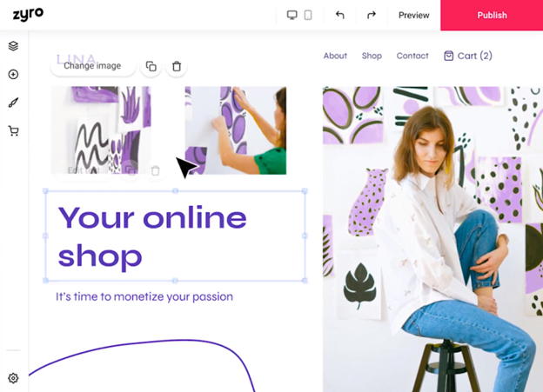
Task: Open the About navigation link
Action: pyautogui.click(x=335, y=56)
